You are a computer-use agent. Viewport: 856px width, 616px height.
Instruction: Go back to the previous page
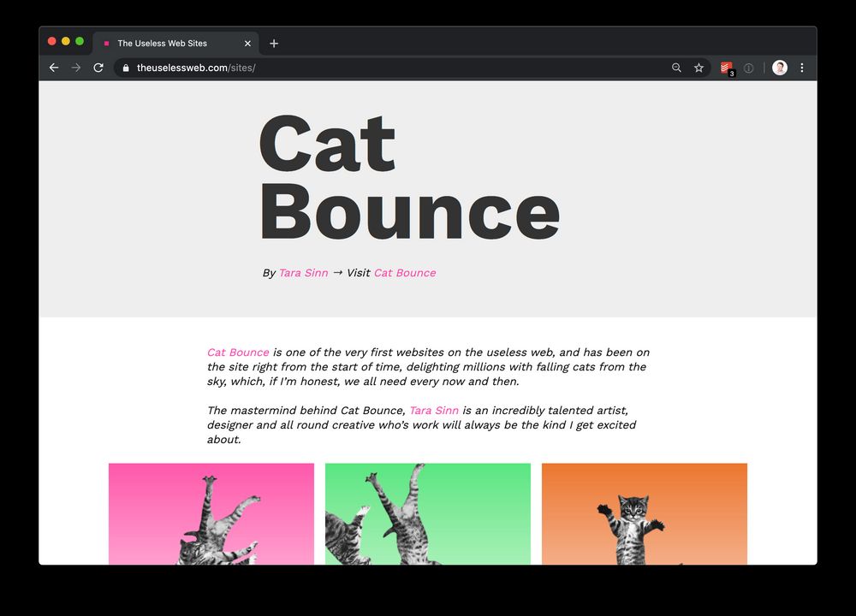coord(53,68)
